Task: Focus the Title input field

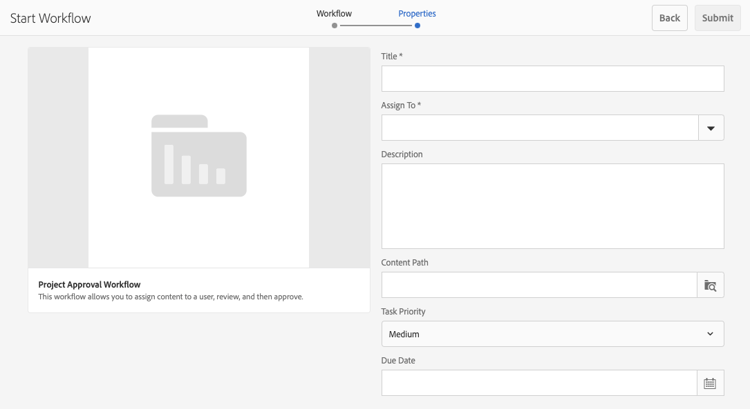Action: [x=552, y=78]
